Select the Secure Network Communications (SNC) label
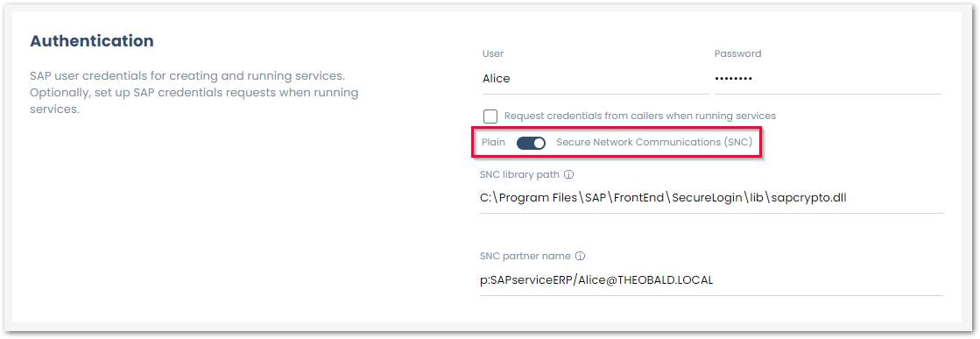980x339 pixels. [654, 142]
